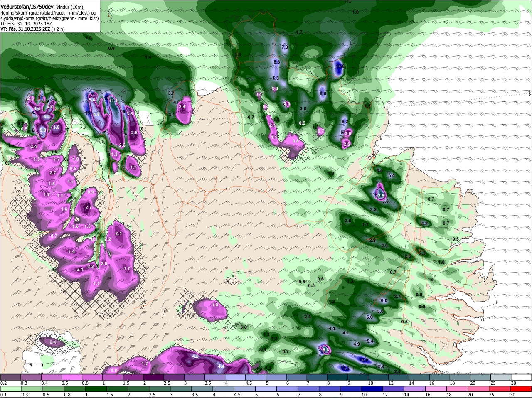
Task: Click bottom legend pale green swatch starting at 0.1
Action: pyautogui.click(x=10, y=390)
